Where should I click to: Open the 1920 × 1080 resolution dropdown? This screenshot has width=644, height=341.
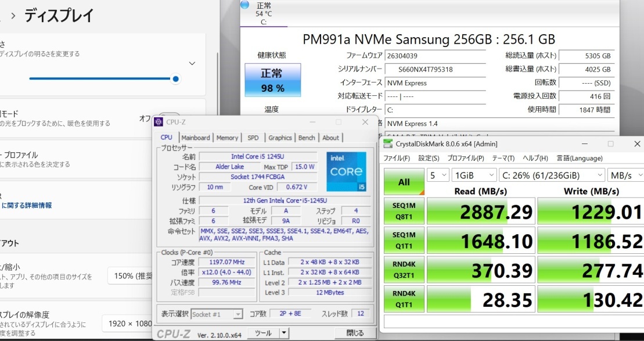127,324
